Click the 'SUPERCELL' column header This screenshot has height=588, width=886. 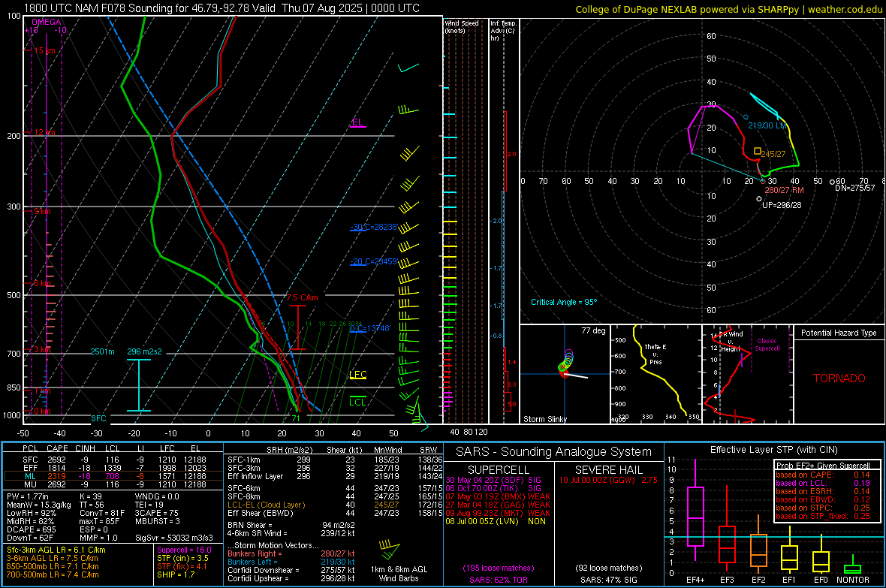click(499, 470)
